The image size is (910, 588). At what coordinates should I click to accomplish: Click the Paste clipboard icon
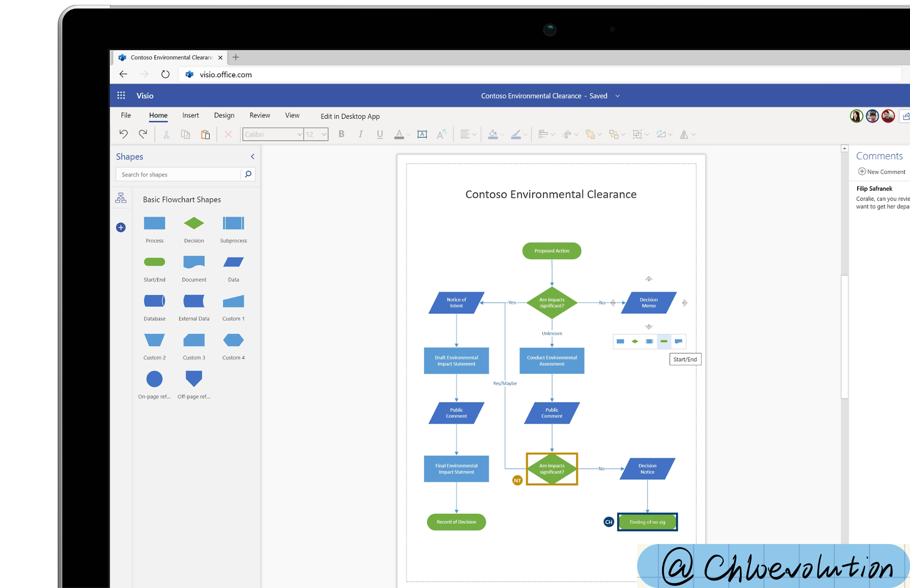[205, 134]
